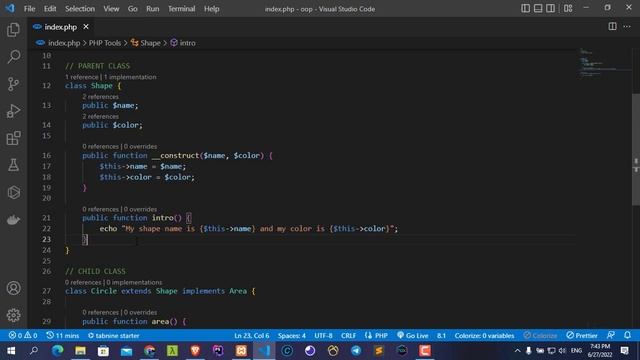The height and width of the screenshot is (360, 640).
Task: Click the vertical editor scrollbar
Action: point(636,149)
